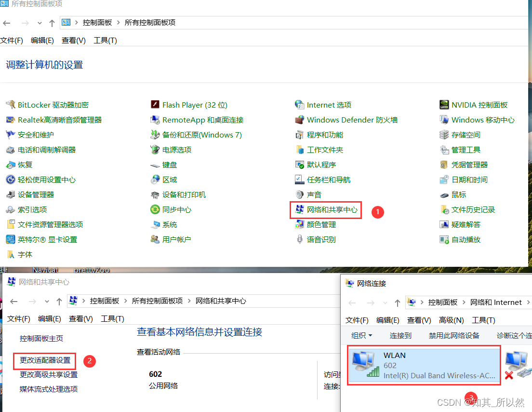
Task: Open BitLocker drive encryption icon
Action: (11, 105)
